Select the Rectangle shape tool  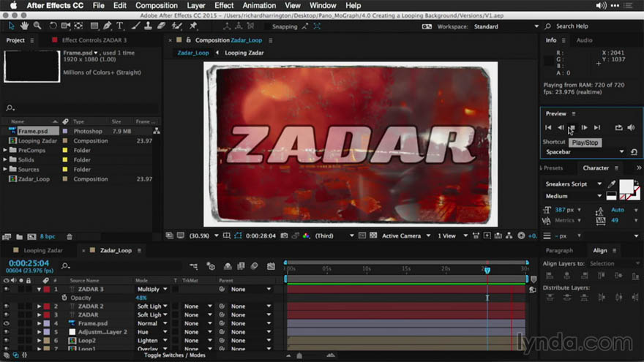pyautogui.click(x=94, y=26)
